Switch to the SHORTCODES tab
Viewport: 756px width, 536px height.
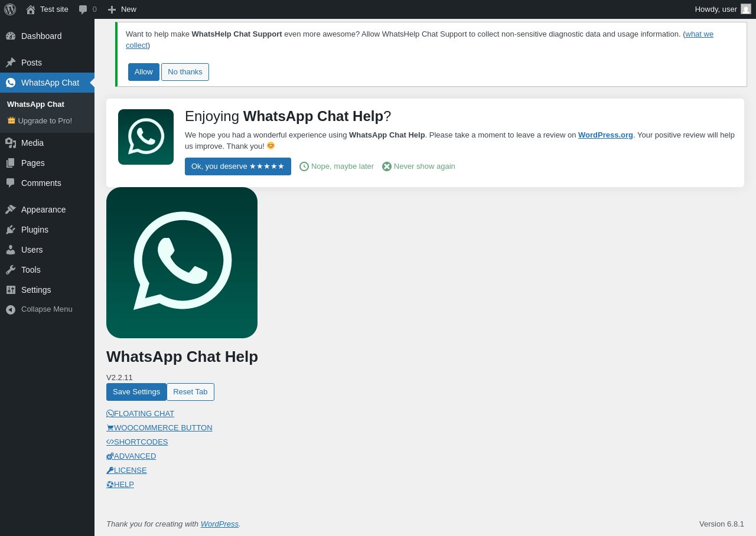(x=137, y=442)
